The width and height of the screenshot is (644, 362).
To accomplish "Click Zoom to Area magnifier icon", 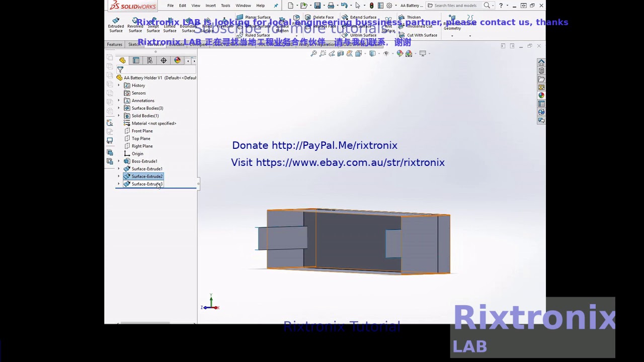I will point(323,53).
